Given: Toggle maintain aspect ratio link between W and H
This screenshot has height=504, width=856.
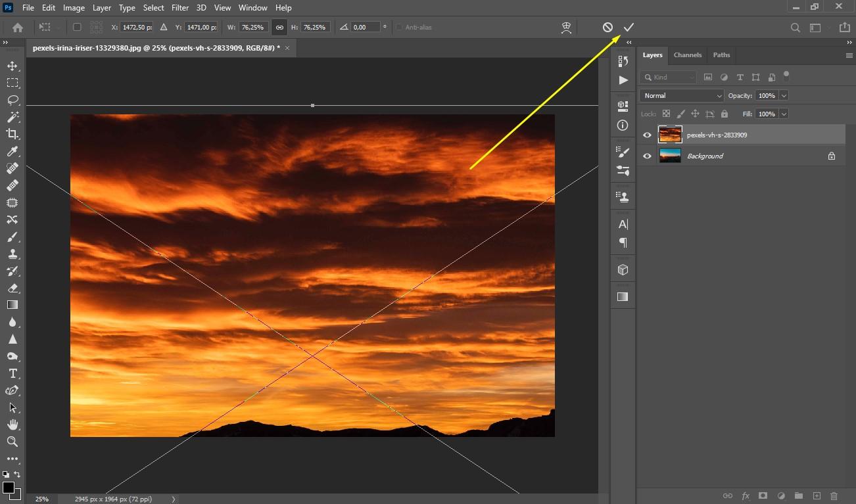Looking at the screenshot, I should (279, 27).
